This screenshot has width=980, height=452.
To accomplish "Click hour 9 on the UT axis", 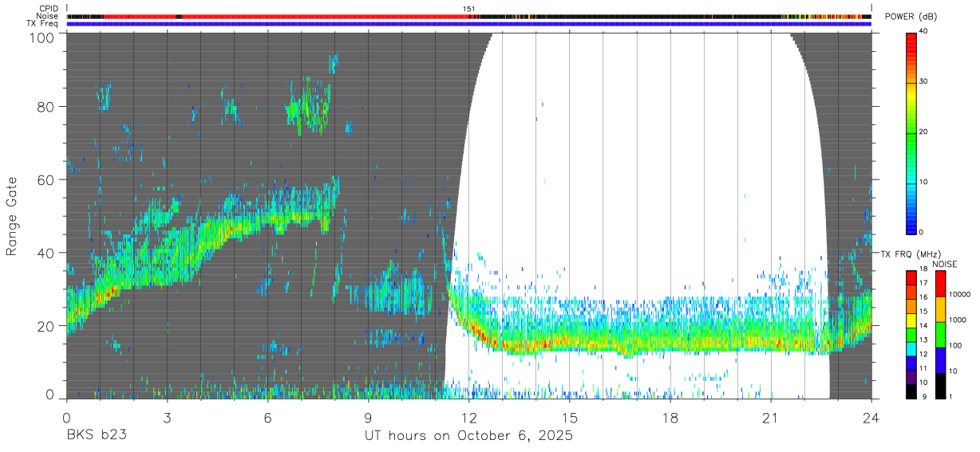I will 368,418.
